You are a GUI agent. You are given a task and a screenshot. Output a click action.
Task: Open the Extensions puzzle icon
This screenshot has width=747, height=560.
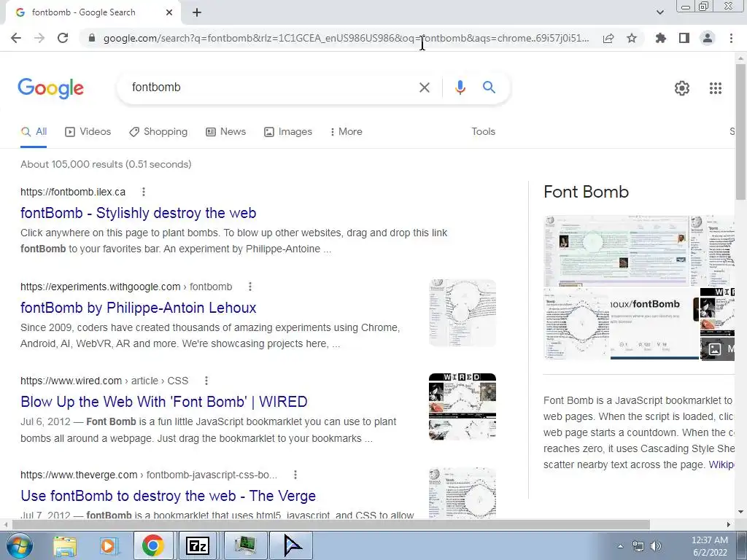pyautogui.click(x=661, y=38)
